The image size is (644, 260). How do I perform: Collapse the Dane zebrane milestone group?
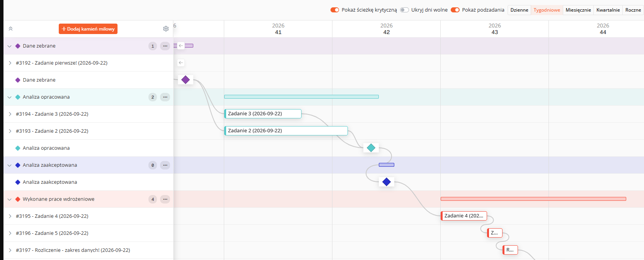click(10, 46)
